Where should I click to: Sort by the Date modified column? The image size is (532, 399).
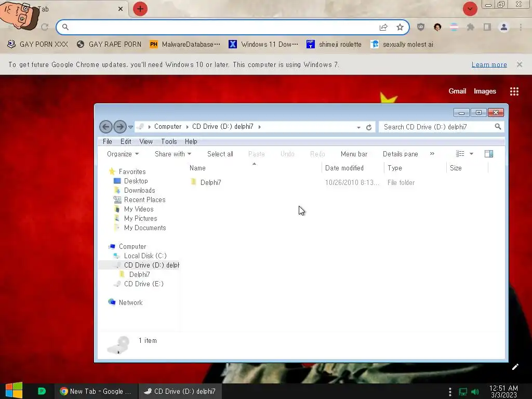pyautogui.click(x=353, y=168)
